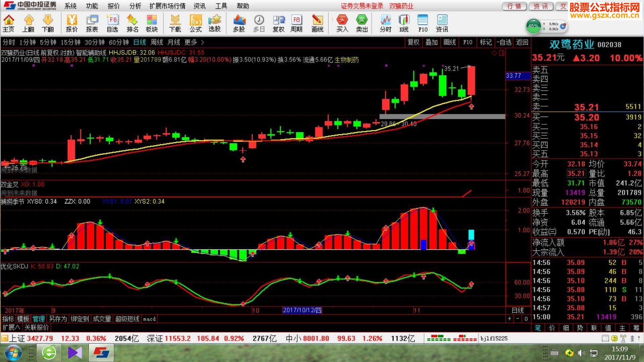Click the 买入 buy icon
This screenshot has height=362, width=644.
(342, 23)
